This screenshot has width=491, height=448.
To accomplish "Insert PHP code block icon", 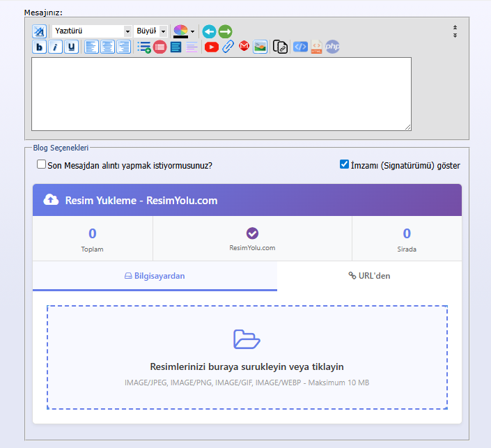I will [332, 47].
